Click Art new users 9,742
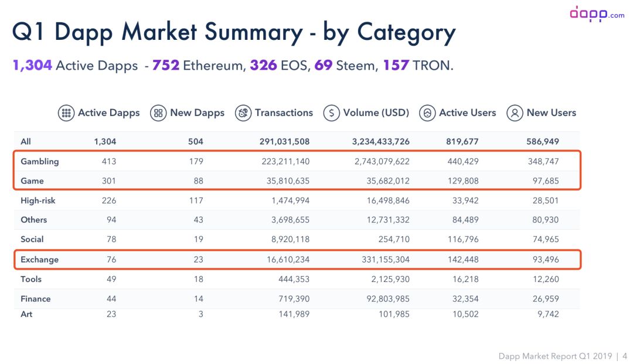This screenshot has width=633, height=364. [x=548, y=314]
